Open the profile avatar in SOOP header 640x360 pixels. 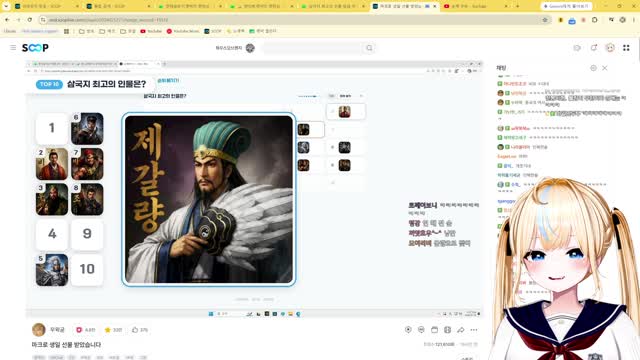coord(610,48)
